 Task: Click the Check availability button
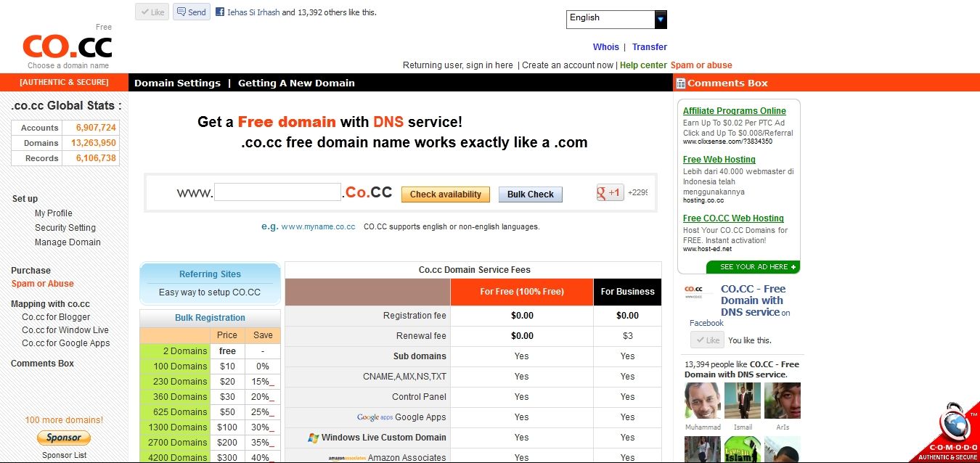(x=446, y=194)
